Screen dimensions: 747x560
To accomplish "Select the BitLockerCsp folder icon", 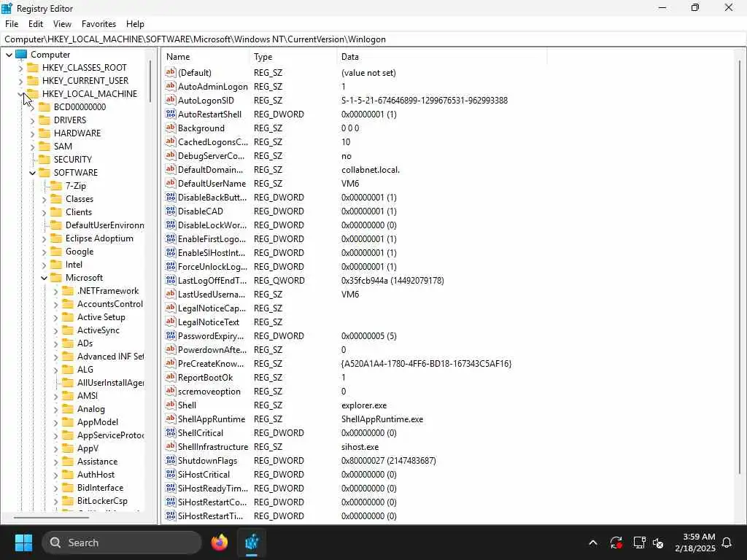I will [68, 500].
